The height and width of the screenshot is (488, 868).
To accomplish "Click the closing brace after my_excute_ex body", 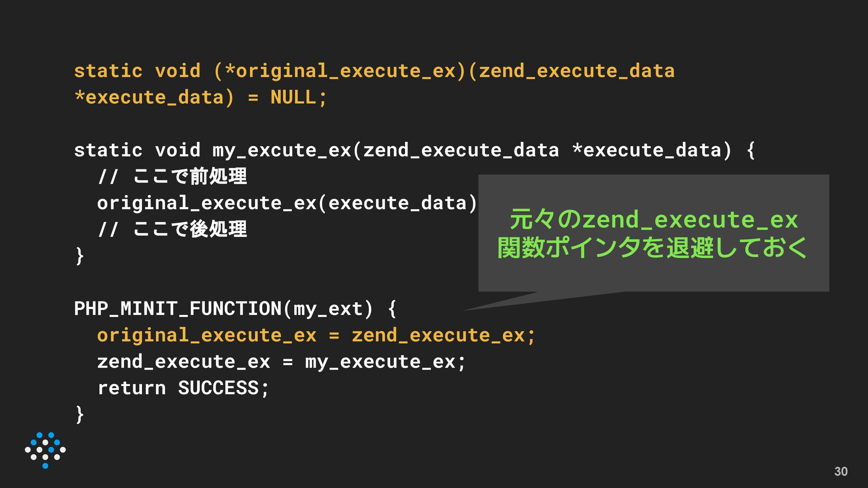I will coord(80,256).
